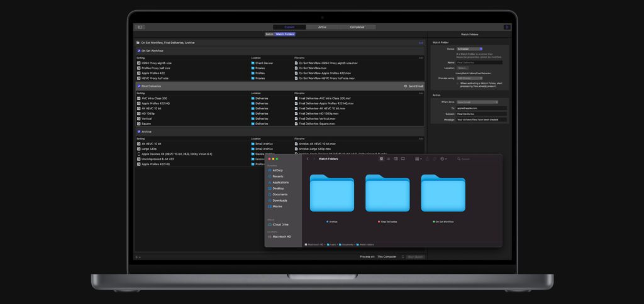Click the folder icon in the watch folders header
The height and width of the screenshot is (304, 644).
(x=138, y=43)
